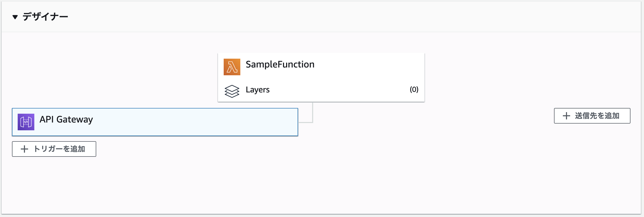The height and width of the screenshot is (217, 644).
Task: Click the Layers stack icon
Action: [232, 91]
